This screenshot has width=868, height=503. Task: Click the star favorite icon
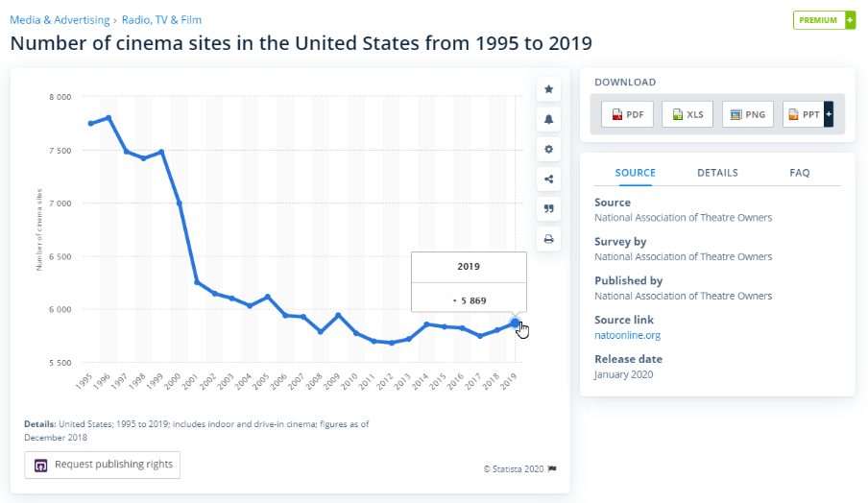[549, 89]
